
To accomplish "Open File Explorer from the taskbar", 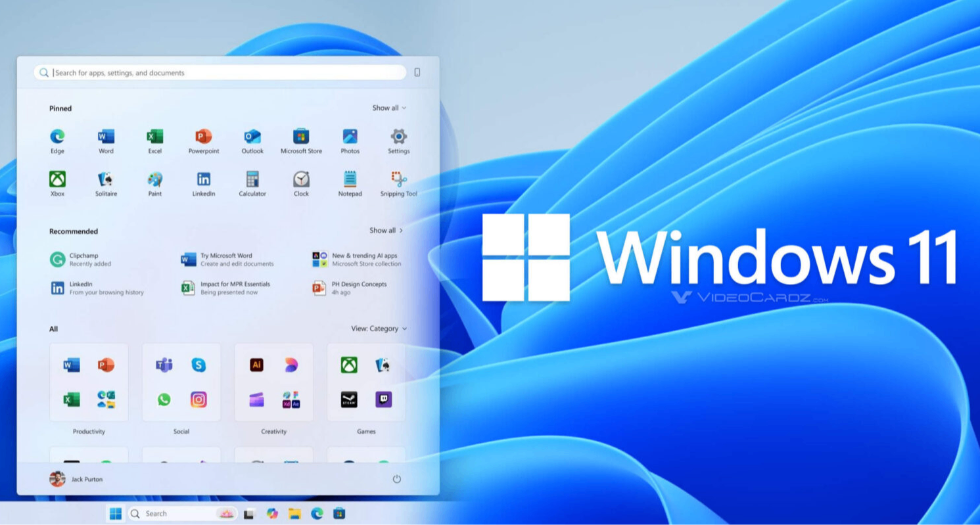I will [x=294, y=513].
